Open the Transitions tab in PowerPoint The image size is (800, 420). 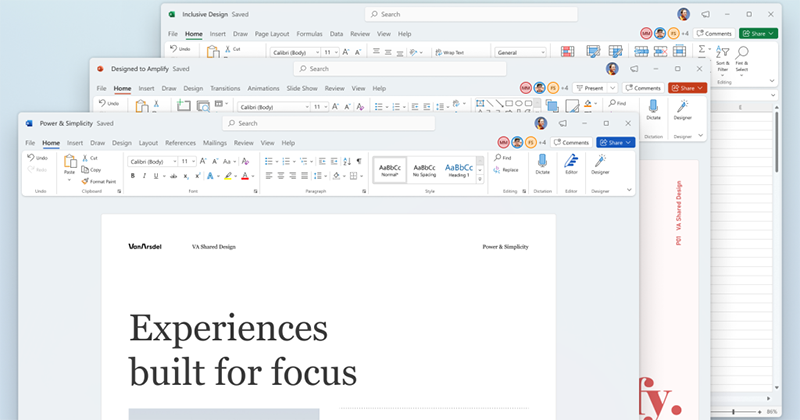tap(225, 88)
